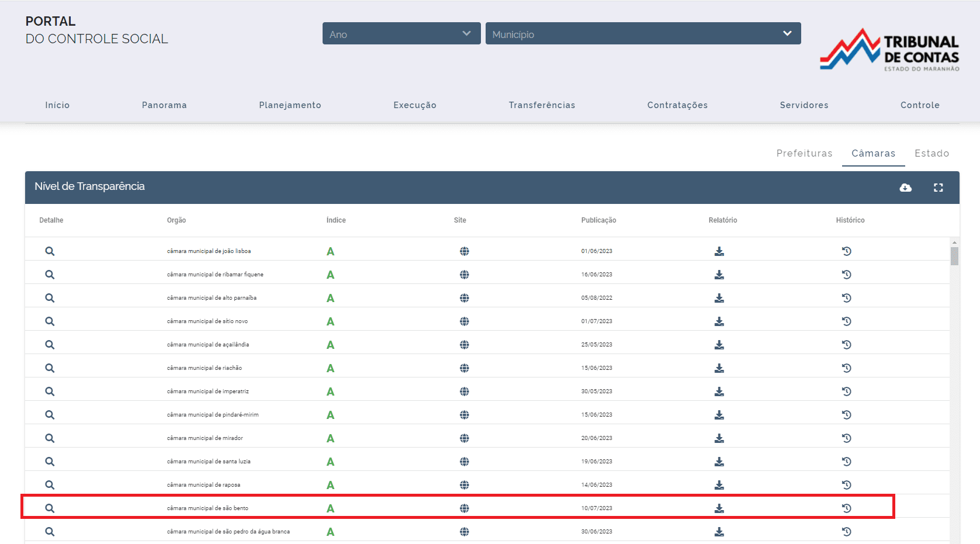Click the table vertical scrollbar thumb

(x=954, y=256)
